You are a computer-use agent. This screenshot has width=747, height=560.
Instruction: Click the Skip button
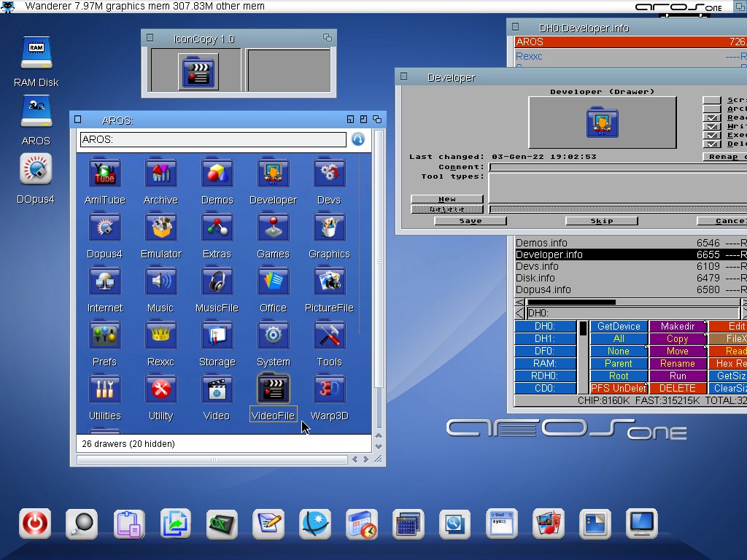(x=601, y=221)
